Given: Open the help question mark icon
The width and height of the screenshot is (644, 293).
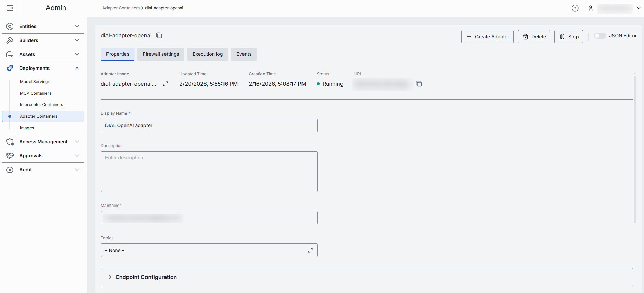Looking at the screenshot, I should [575, 8].
